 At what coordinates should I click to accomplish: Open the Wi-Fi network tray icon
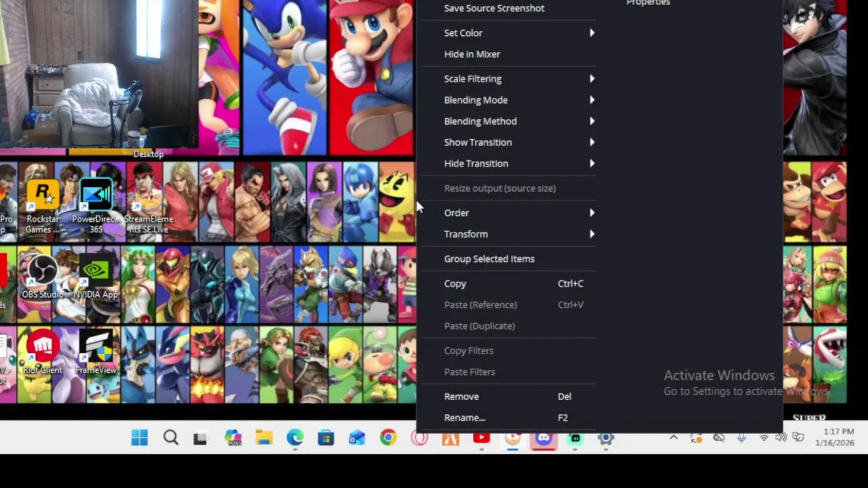pos(764,438)
